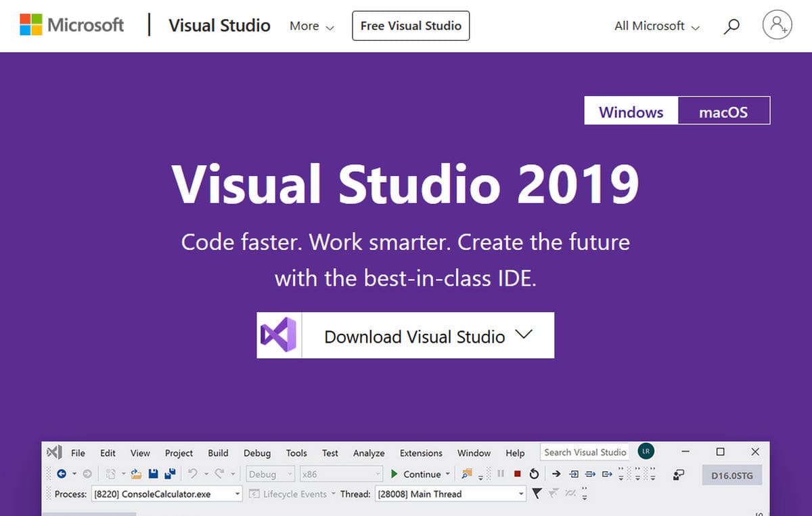Open the Test menu
The image size is (812, 516).
pos(330,453)
